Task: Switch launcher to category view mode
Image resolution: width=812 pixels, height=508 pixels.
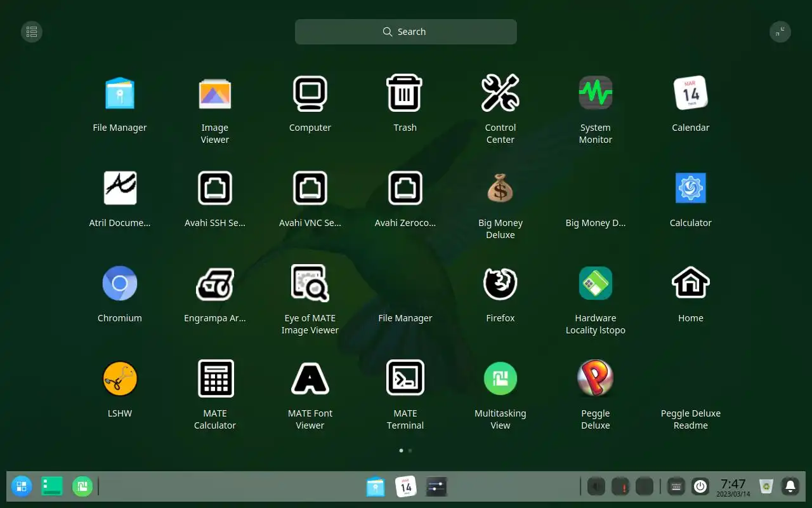Action: (32, 32)
